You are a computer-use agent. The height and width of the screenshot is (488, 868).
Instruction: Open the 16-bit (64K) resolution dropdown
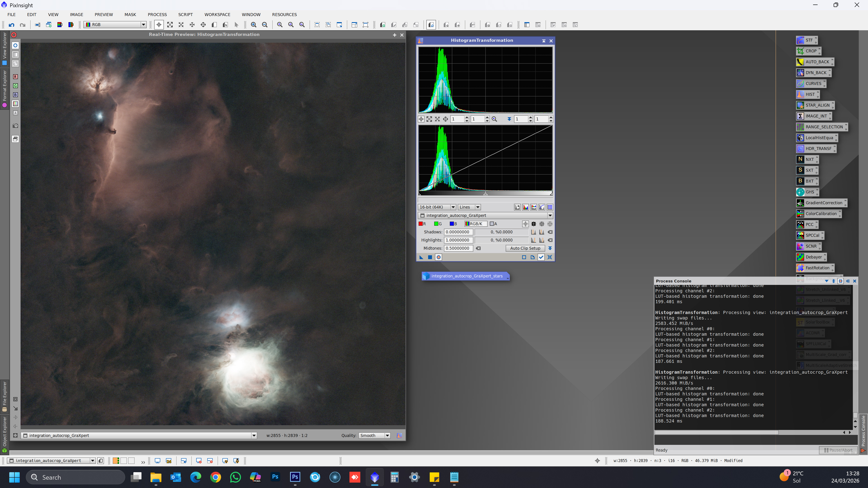[x=437, y=207]
